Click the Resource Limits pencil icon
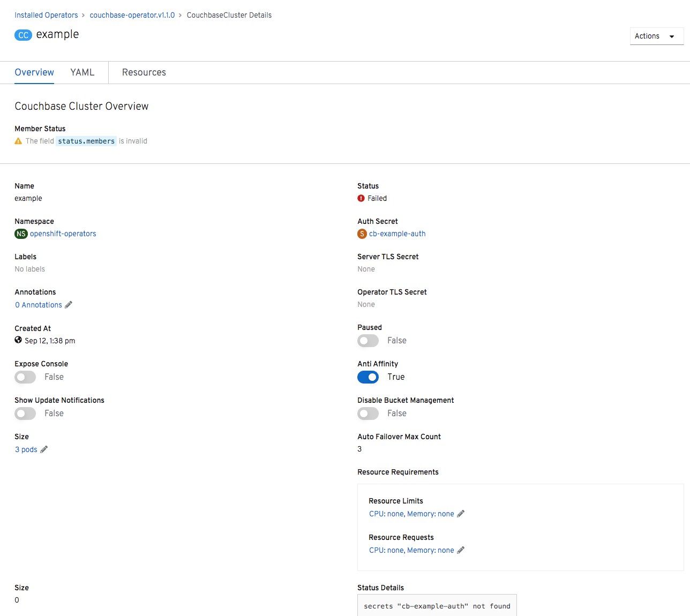This screenshot has height=616, width=690. pos(461,514)
